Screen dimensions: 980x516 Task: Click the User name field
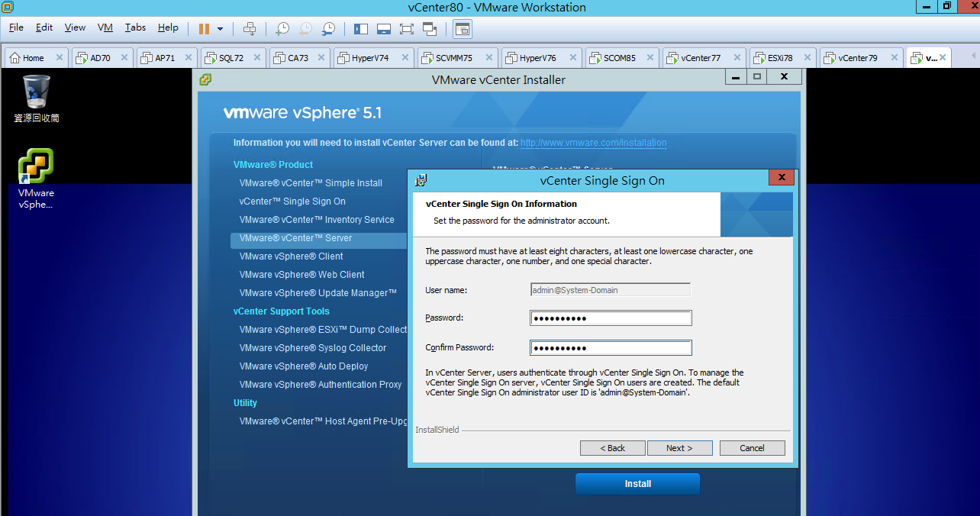[611, 290]
